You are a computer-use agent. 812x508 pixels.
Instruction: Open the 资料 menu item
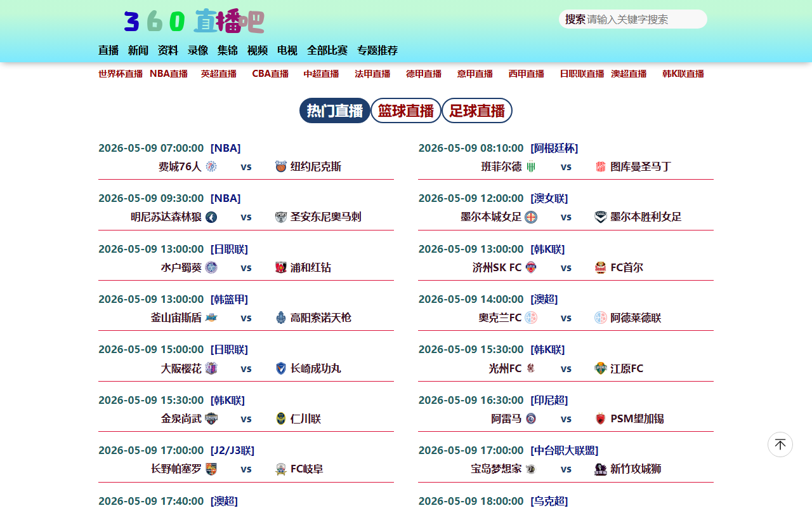[168, 50]
